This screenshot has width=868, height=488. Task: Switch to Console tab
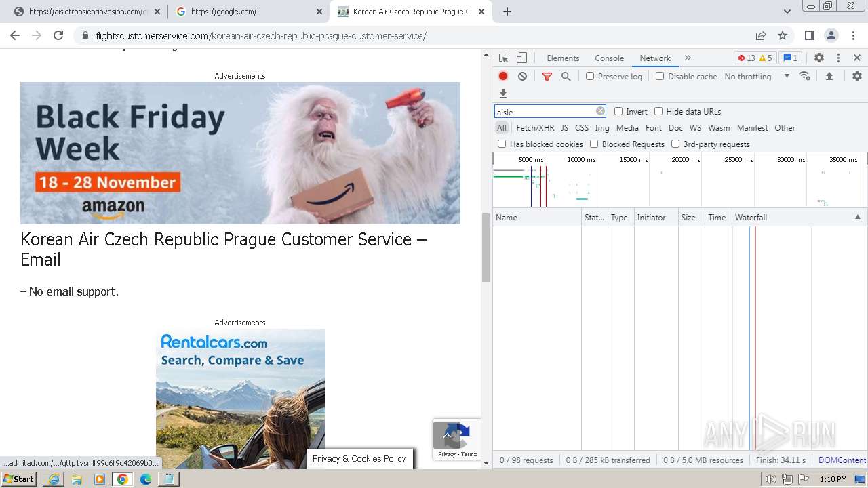point(609,58)
